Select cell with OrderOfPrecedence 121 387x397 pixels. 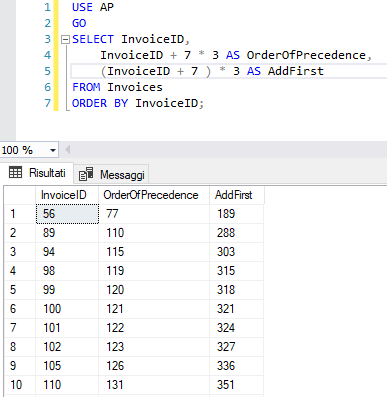(x=154, y=309)
